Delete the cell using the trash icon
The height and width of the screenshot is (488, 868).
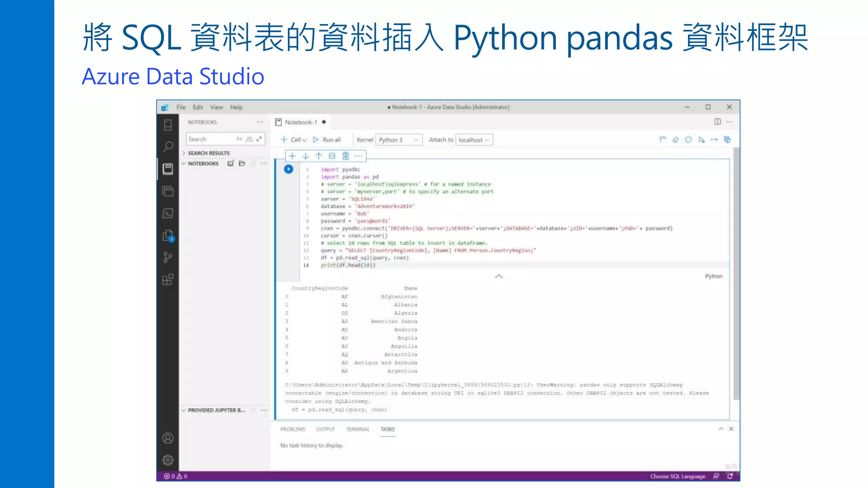pos(346,156)
